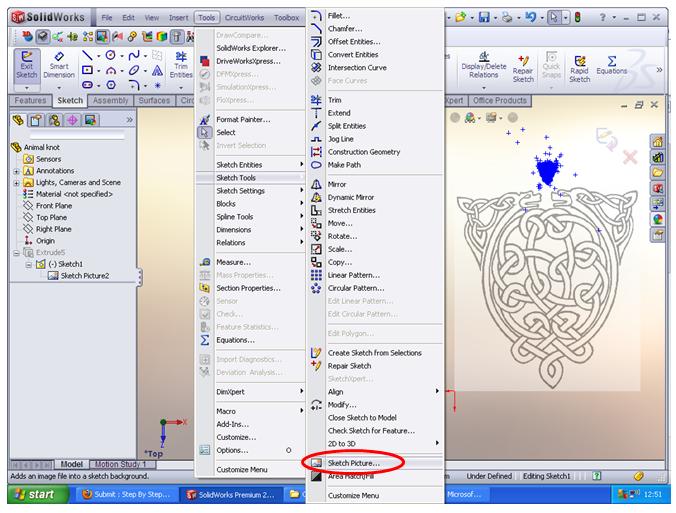The height and width of the screenshot is (513, 676).
Task: Click the Quick Snaps tool
Action: (x=551, y=66)
